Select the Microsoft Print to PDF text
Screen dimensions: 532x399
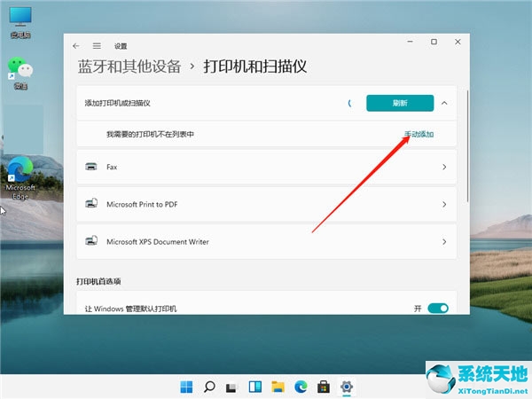[142, 204]
